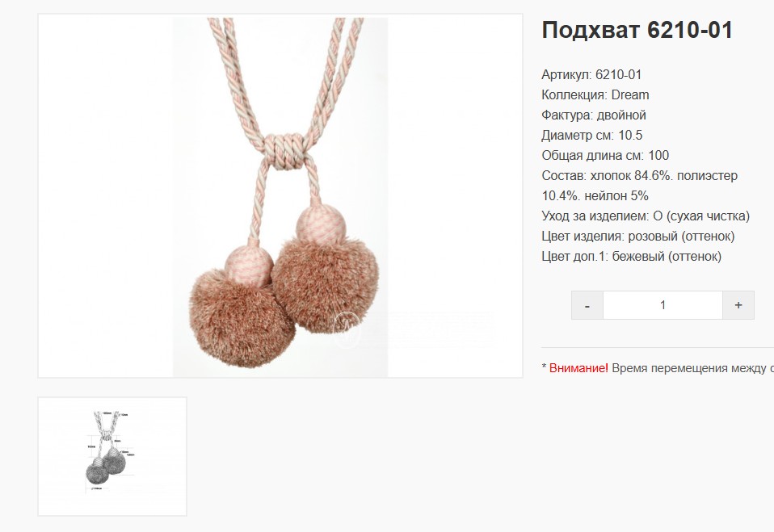
Task: Open the tieback dimensions diagram thumbnail
Action: pyautogui.click(x=112, y=456)
